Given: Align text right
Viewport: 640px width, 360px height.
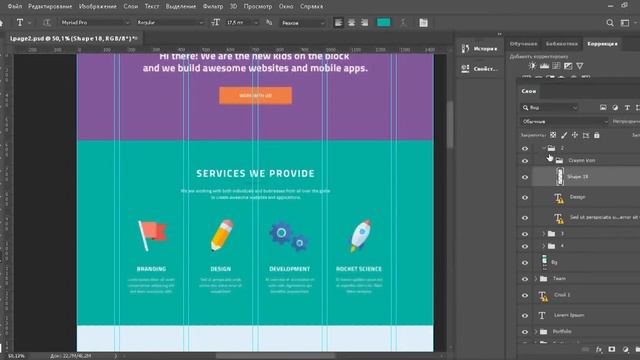Looking at the screenshot, I should click(364, 23).
